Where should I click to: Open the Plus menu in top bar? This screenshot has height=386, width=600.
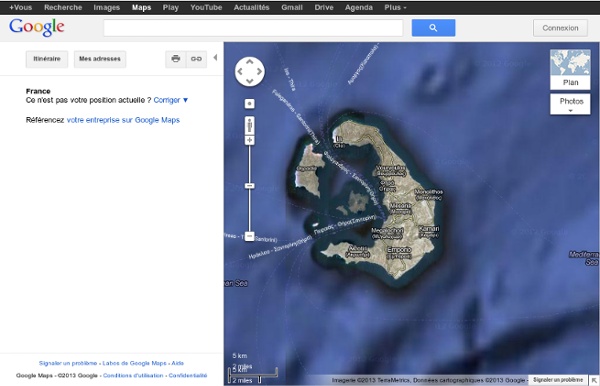[395, 7]
